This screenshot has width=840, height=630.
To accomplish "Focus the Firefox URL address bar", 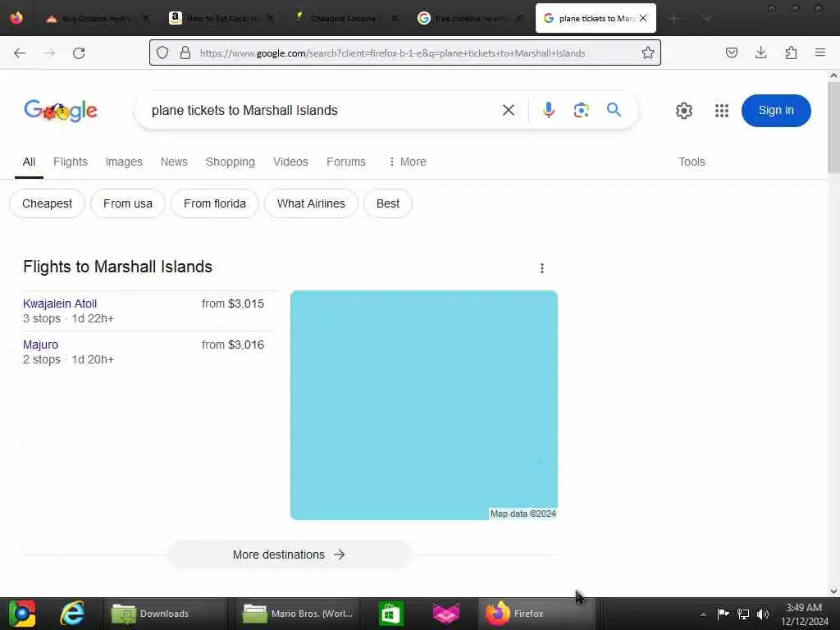I will [405, 53].
